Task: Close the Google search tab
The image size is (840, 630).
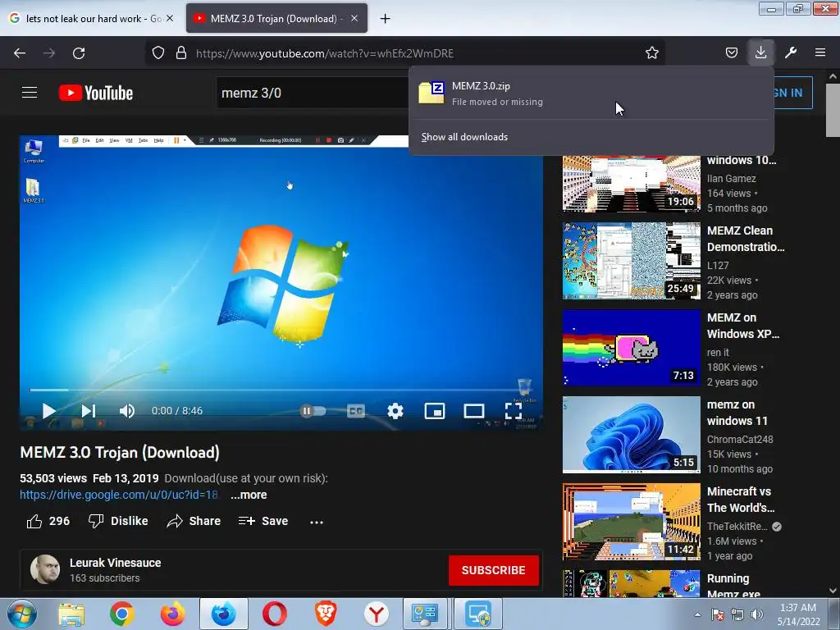Action: (170, 18)
